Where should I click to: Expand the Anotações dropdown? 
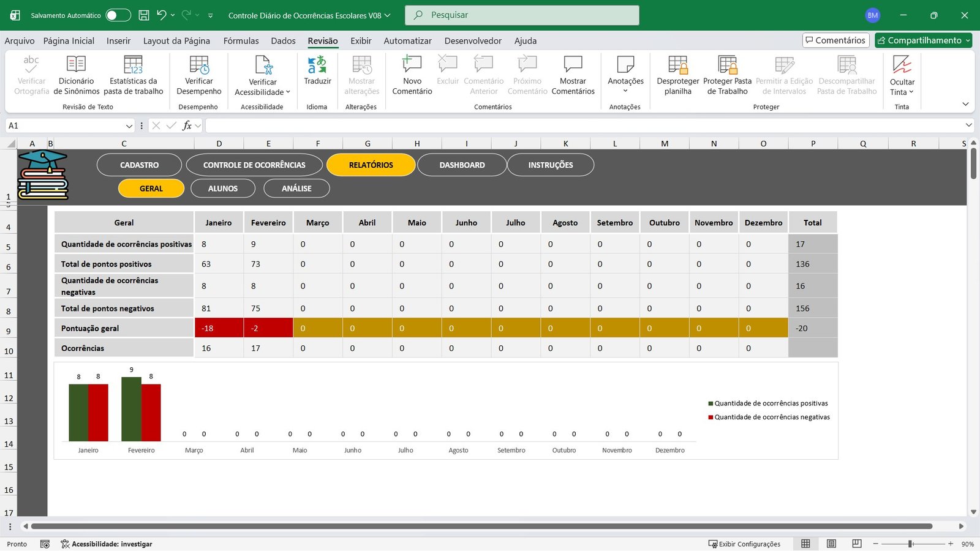click(x=625, y=91)
